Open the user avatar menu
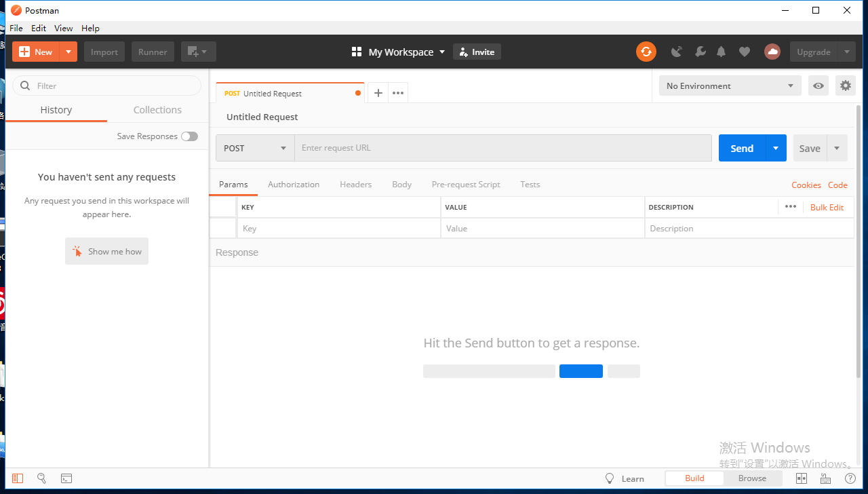The image size is (868, 494). tap(772, 52)
